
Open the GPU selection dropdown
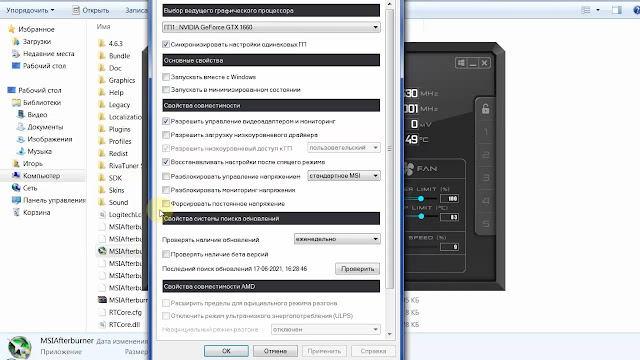click(271, 27)
